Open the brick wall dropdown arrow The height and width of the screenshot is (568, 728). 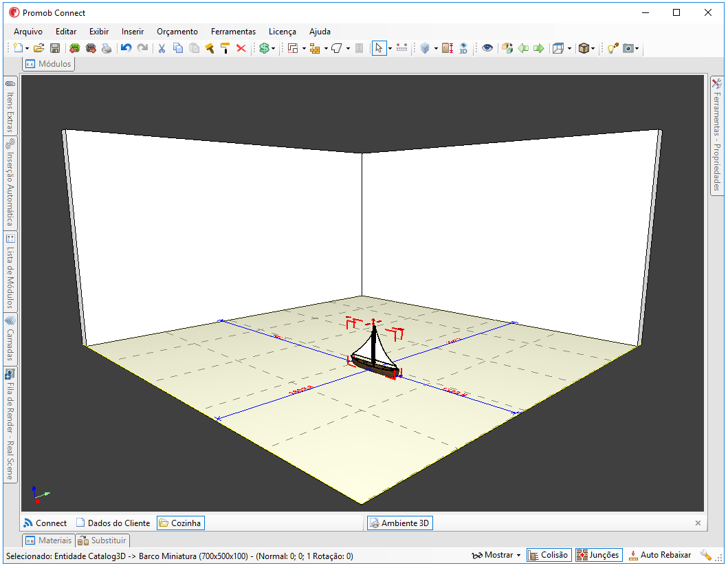click(326, 48)
